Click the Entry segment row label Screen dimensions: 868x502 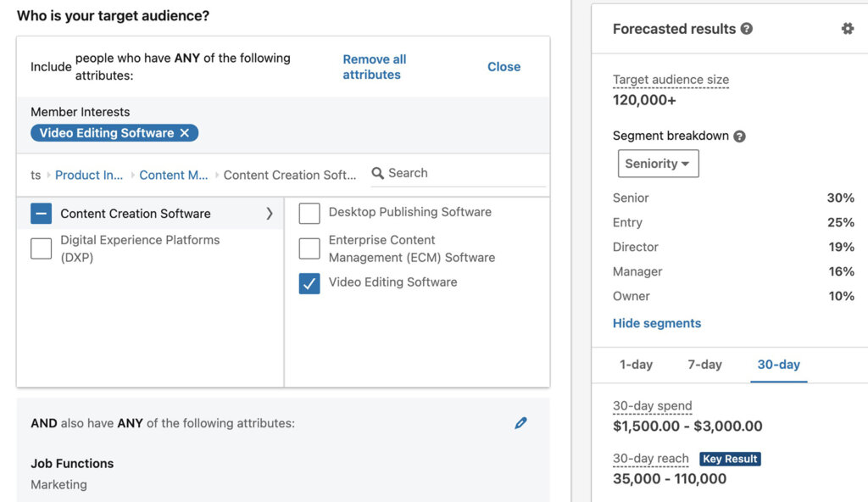click(x=627, y=222)
